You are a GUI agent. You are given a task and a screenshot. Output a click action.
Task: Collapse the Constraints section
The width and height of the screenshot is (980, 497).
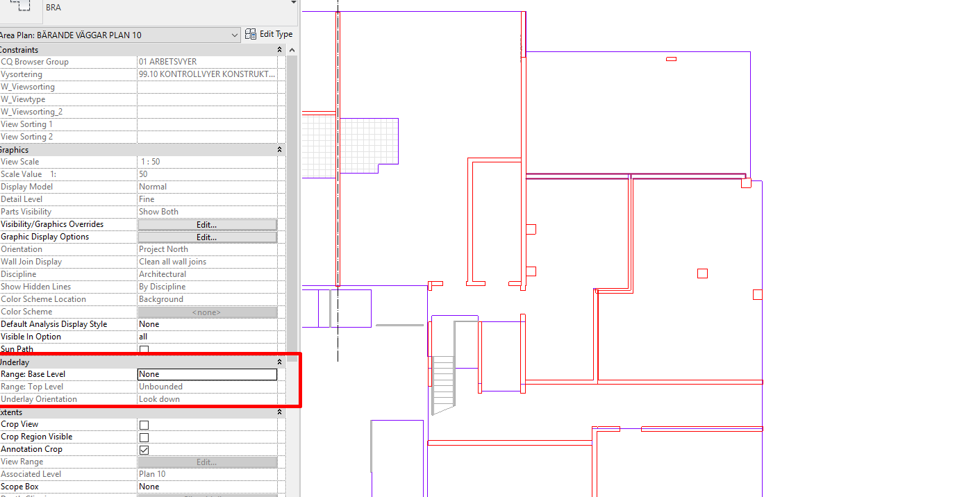(x=279, y=49)
